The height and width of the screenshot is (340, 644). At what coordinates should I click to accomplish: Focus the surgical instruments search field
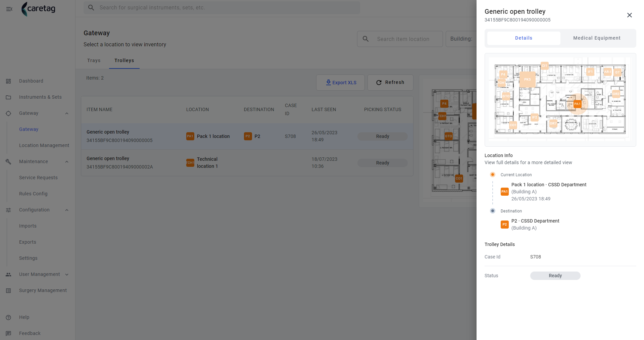[222, 7]
